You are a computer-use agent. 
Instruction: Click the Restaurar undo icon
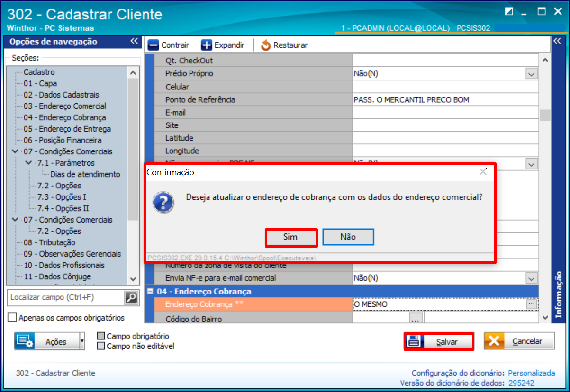coord(266,45)
